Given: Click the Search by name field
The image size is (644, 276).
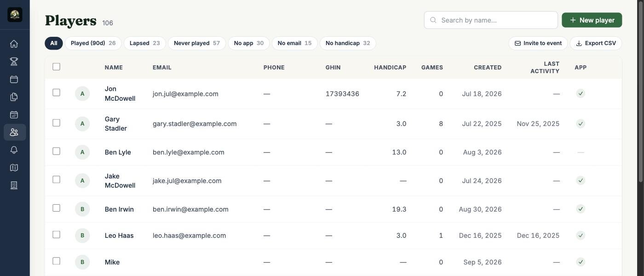Looking at the screenshot, I should [x=491, y=20].
